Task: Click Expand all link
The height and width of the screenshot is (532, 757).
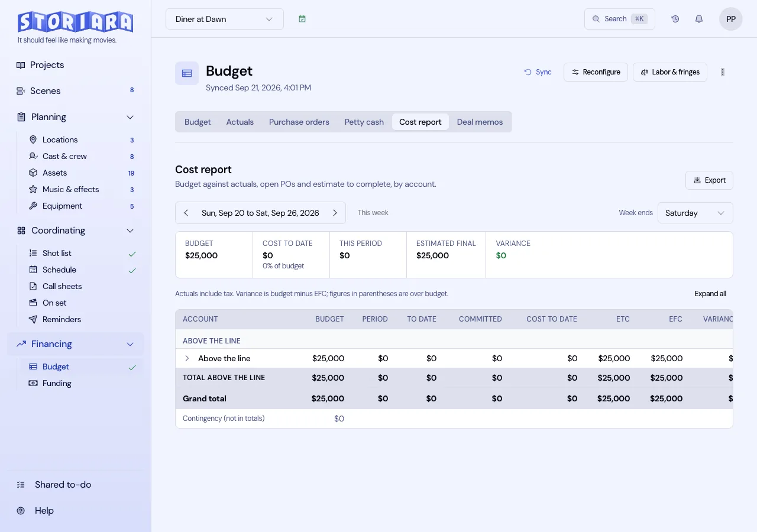Action: coord(710,294)
